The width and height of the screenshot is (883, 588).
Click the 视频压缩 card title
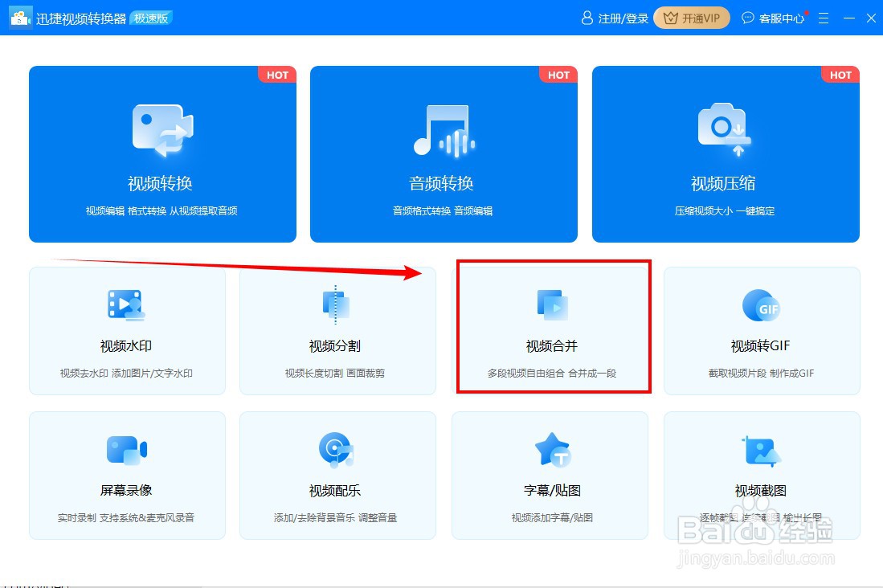point(723,183)
